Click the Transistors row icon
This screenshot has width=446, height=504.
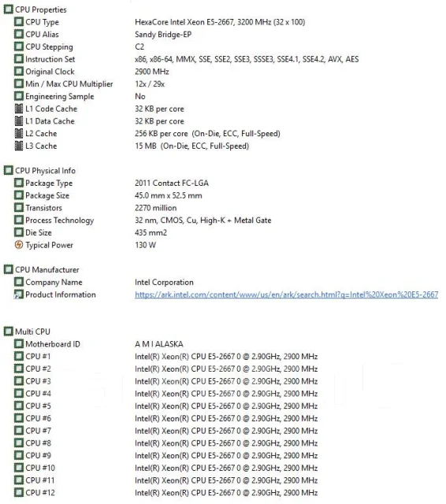[19, 208]
